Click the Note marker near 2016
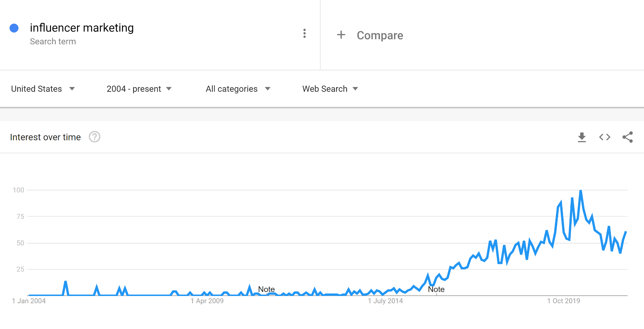644x329 pixels. pyautogui.click(x=436, y=289)
